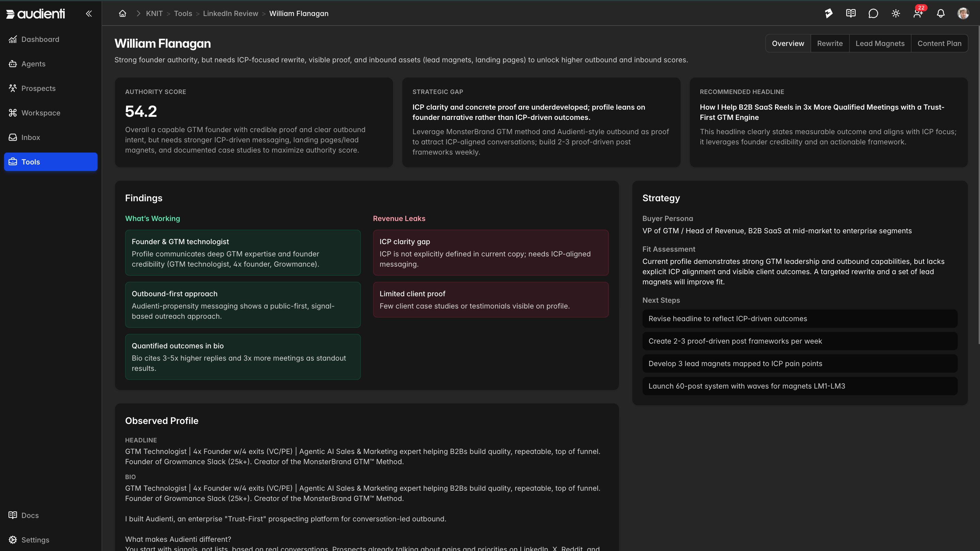Click the 54.2 authority score value
This screenshot has width=980, height=551.
tap(141, 111)
